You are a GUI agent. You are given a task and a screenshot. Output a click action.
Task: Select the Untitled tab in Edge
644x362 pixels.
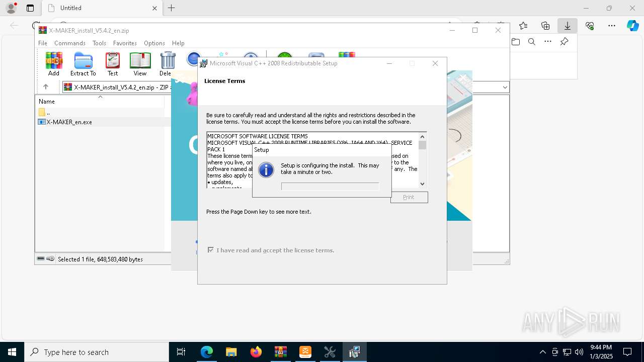(x=102, y=8)
